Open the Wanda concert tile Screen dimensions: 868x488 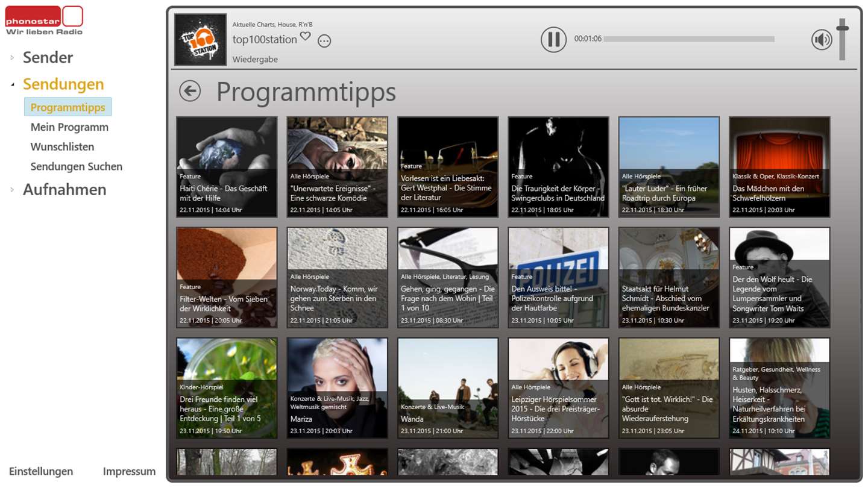[448, 388]
